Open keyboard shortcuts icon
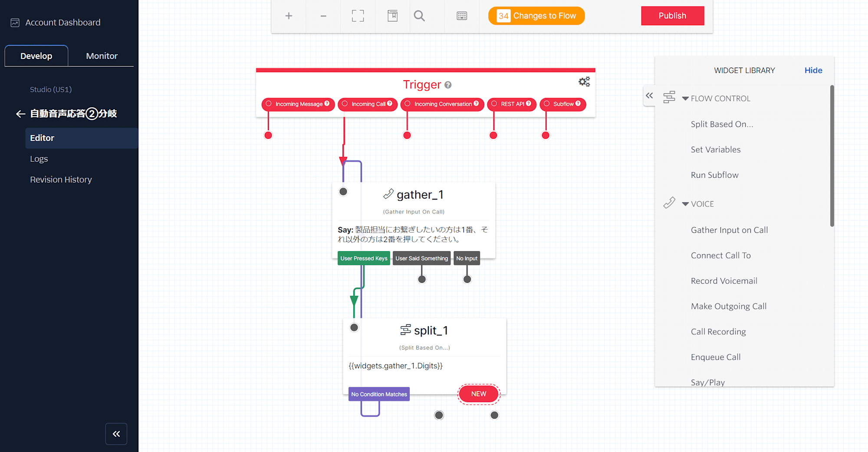 tap(462, 16)
